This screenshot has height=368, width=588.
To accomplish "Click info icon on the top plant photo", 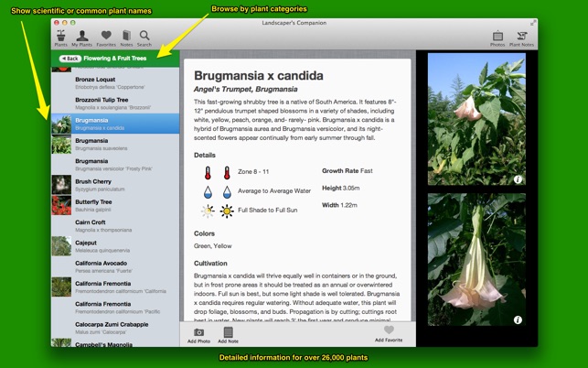I will [518, 179].
